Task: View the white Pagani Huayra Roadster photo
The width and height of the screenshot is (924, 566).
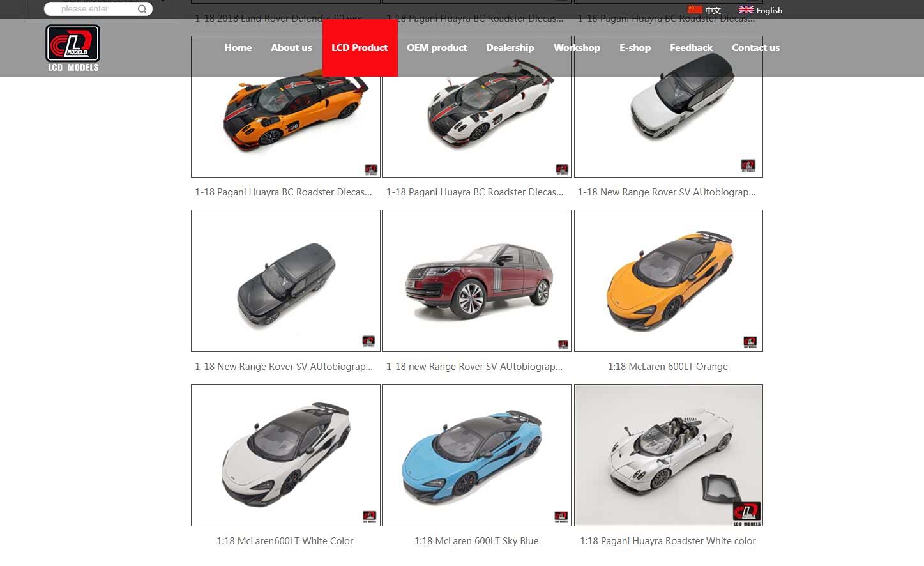Action: (668, 455)
